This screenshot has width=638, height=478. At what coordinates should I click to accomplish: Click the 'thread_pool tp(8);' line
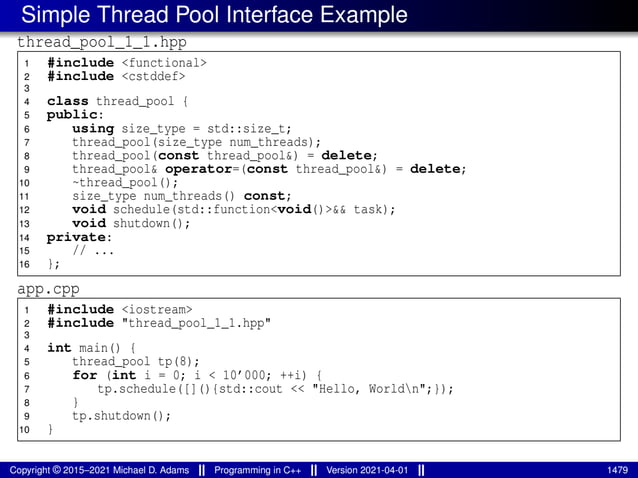(136, 361)
